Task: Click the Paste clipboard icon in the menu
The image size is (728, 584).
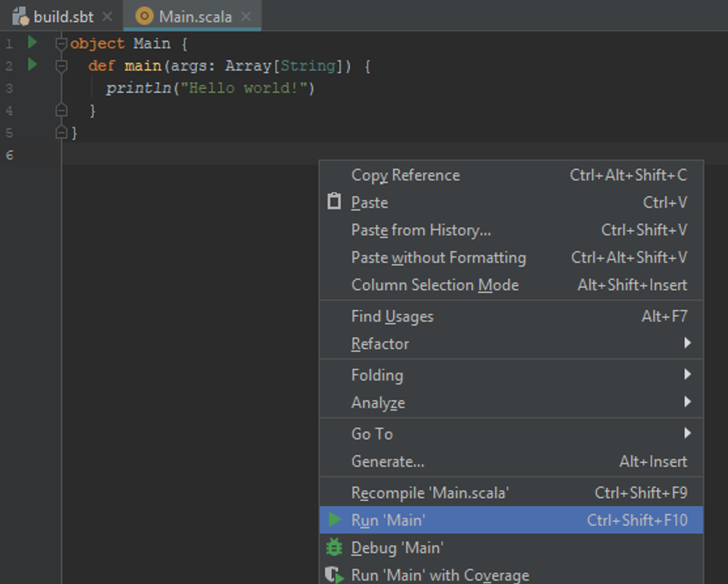Action: point(334,202)
